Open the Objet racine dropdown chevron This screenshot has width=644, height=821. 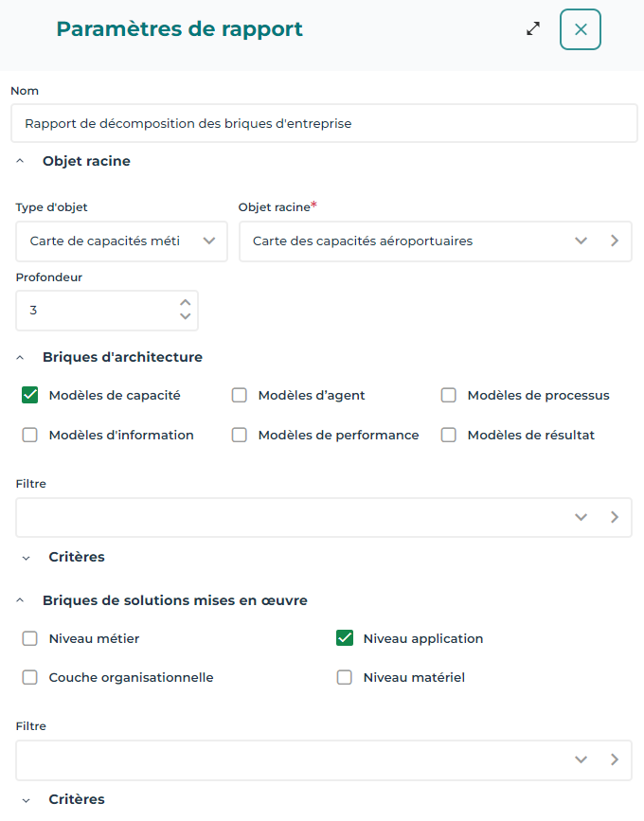coord(581,241)
